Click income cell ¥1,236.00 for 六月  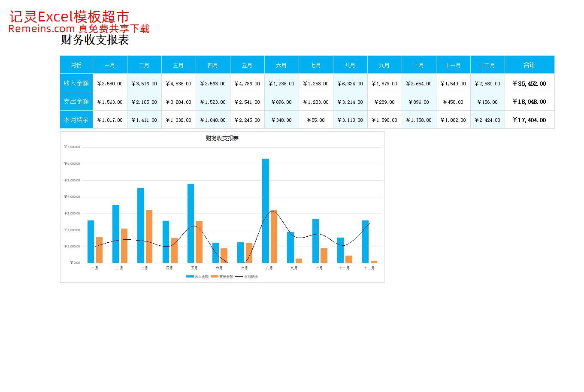[x=281, y=83]
